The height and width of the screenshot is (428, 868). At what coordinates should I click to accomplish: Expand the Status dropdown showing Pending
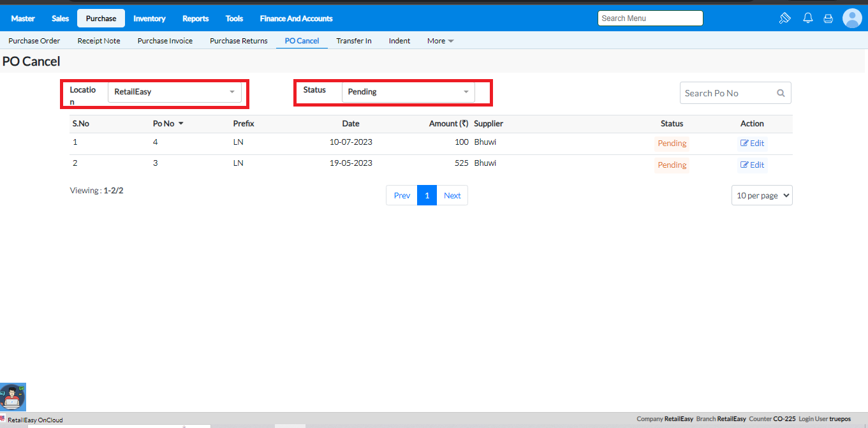(x=408, y=92)
